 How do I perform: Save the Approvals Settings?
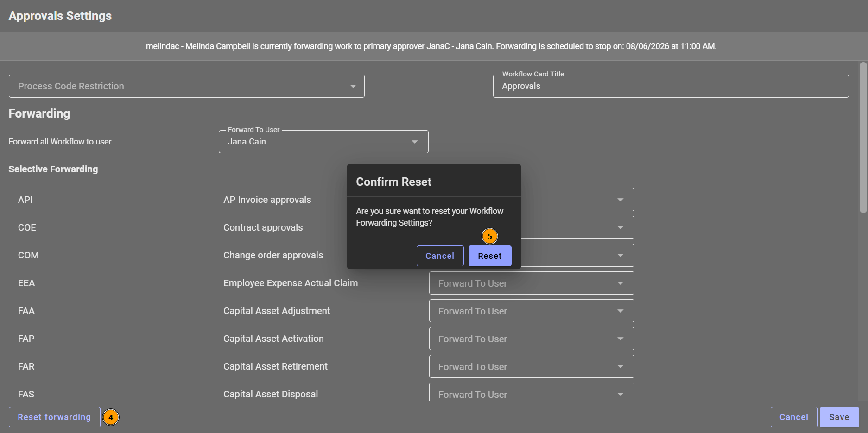[x=839, y=417]
